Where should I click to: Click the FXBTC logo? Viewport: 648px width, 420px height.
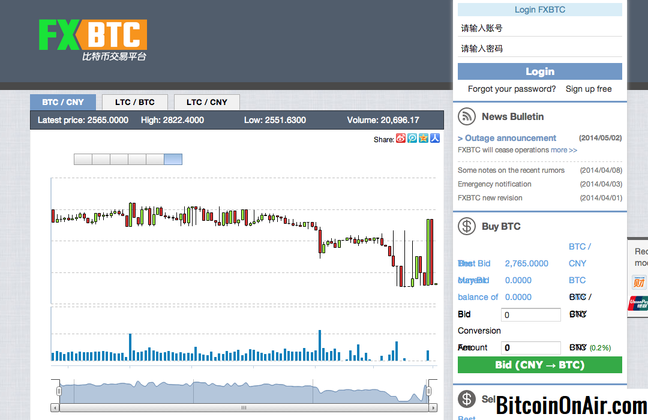click(x=93, y=40)
